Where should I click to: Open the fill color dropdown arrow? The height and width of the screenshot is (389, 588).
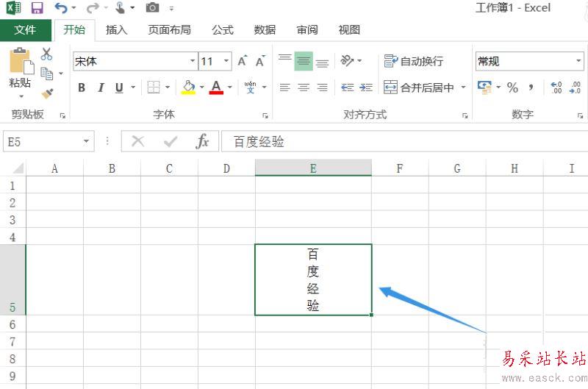(201, 88)
